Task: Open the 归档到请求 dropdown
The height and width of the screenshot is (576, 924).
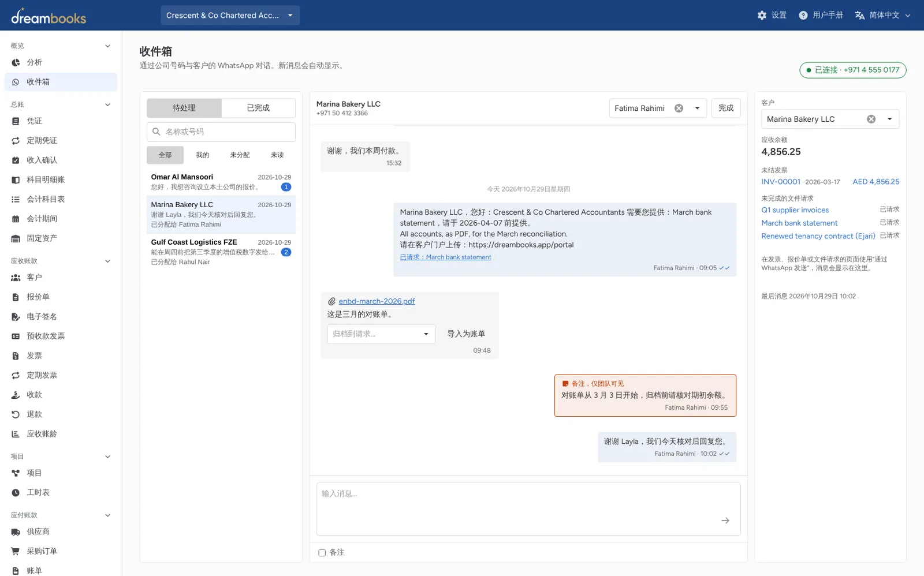Action: 381,334
